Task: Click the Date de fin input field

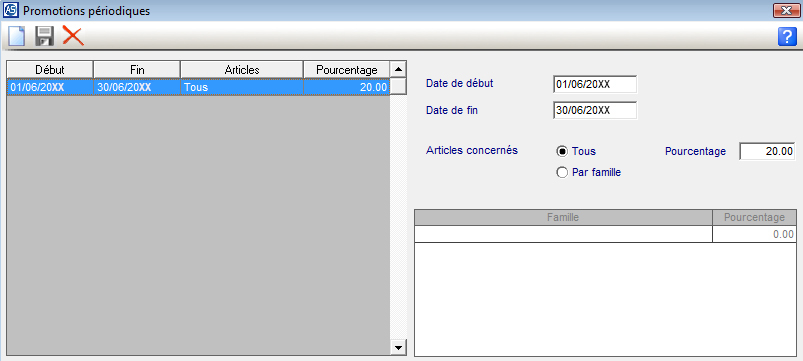Action: click(x=595, y=110)
